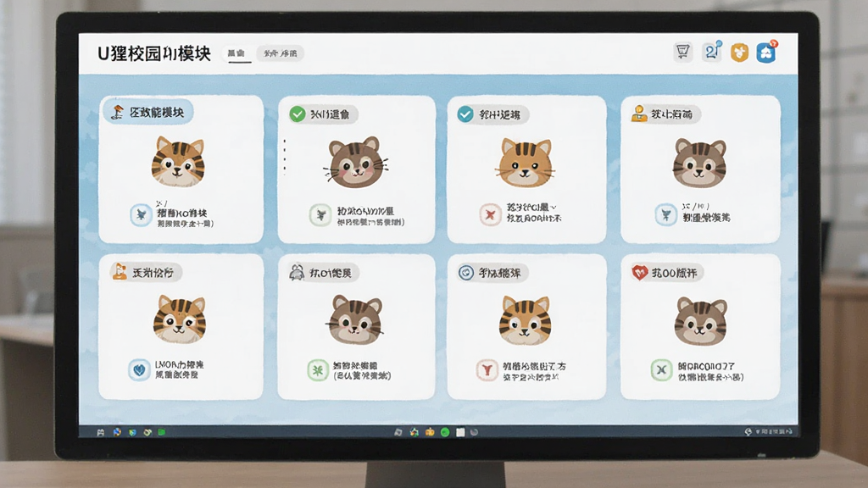Image resolution: width=868 pixels, height=488 pixels.
Task: Click the orange lamp icon on the blue-highlighted label
Action: (x=117, y=112)
